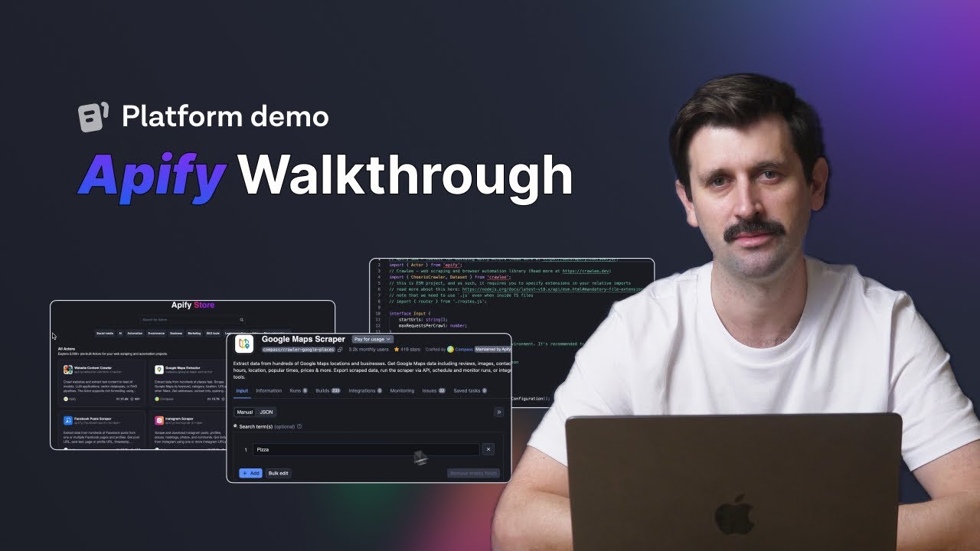
Task: Filter store by Social media category
Action: click(x=105, y=334)
